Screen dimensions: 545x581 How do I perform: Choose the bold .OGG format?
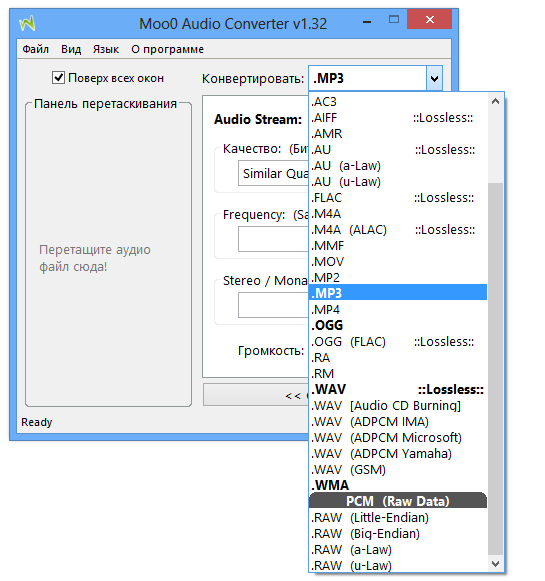[x=398, y=325]
